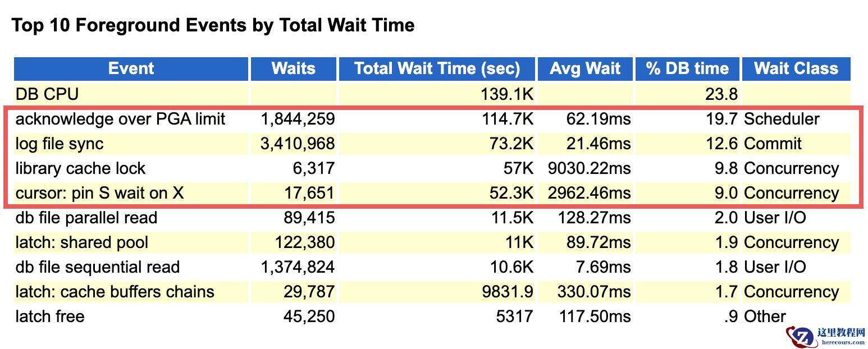Click the latch free event cell
The width and height of the screenshot is (868, 349).
pyautogui.click(x=50, y=316)
